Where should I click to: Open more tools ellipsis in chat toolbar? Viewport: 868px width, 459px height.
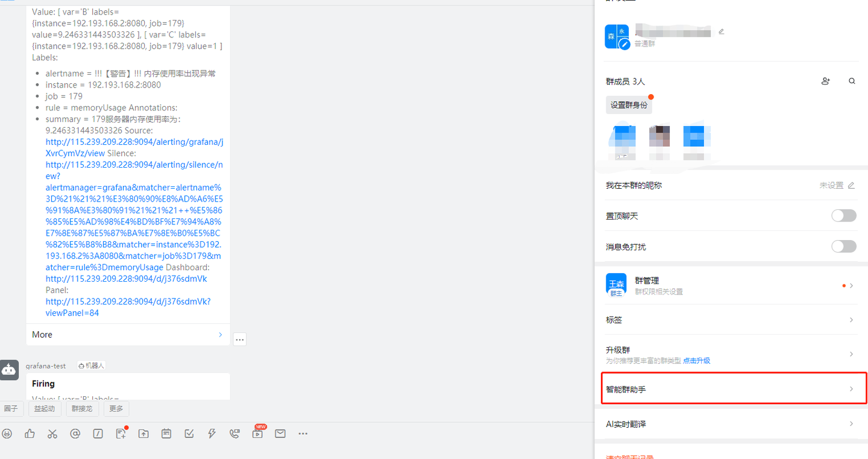coord(303,434)
